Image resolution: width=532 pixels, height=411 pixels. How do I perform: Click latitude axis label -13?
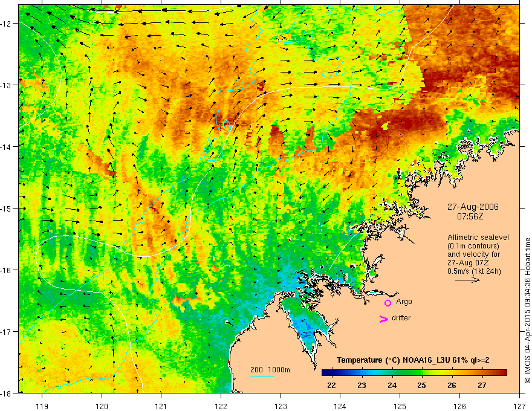coord(6,85)
